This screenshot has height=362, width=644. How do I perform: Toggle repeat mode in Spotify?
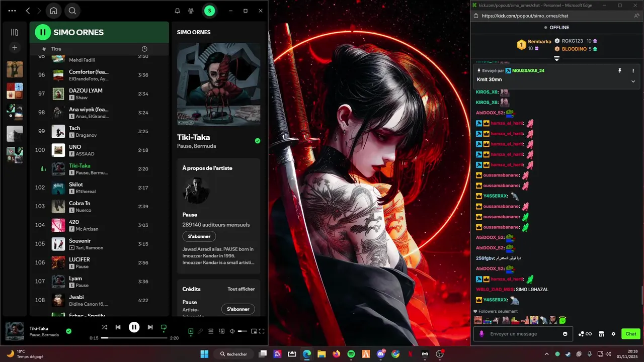click(x=164, y=327)
